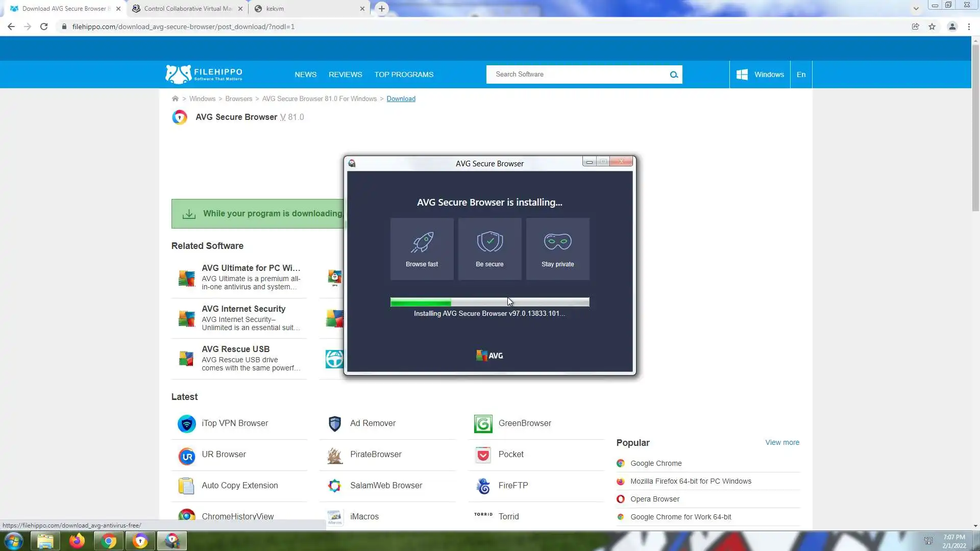The width and height of the screenshot is (980, 551).
Task: Open PirateBrowser from the Latest list
Action: tap(376, 454)
